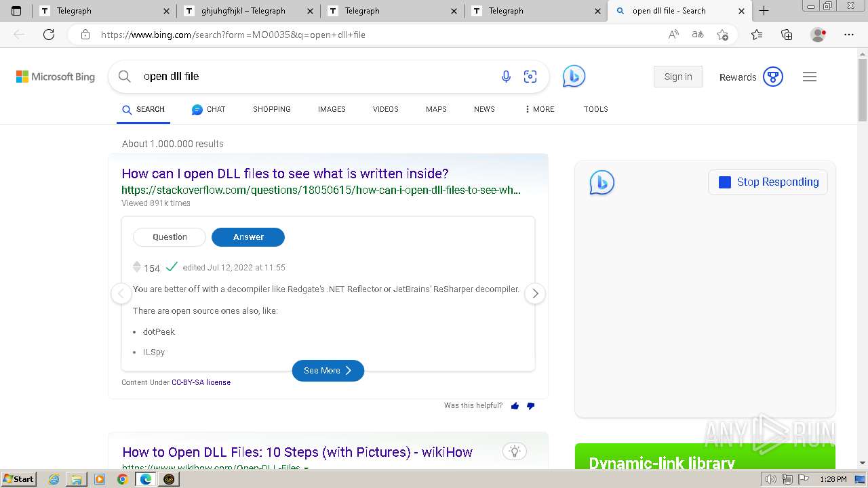Go to previous answer carousel arrow
The width and height of the screenshot is (868, 488).
pyautogui.click(x=121, y=293)
